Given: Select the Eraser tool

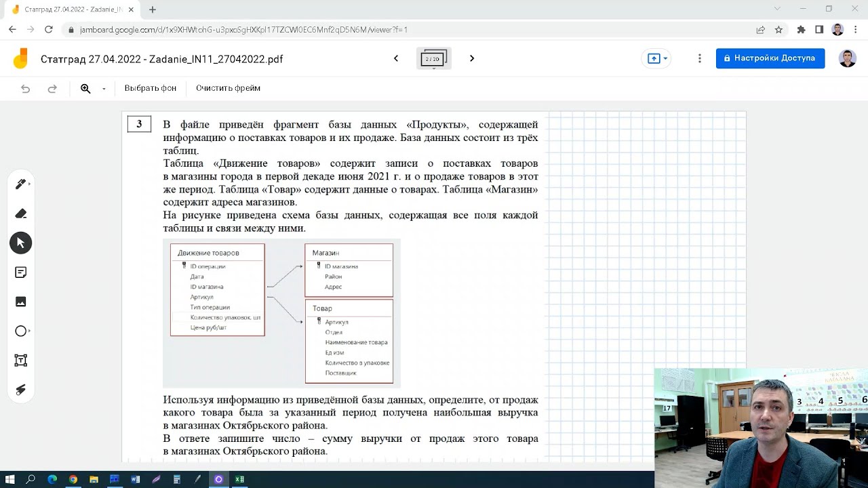Looking at the screenshot, I should 20,213.
